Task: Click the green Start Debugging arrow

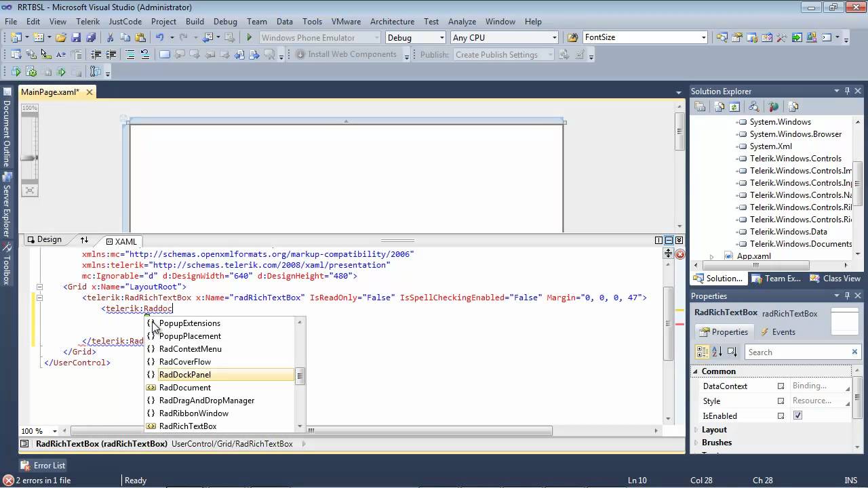Action: (x=250, y=38)
